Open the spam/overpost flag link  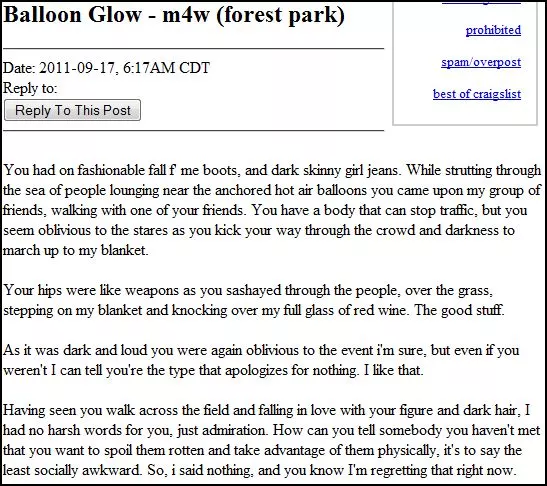(x=481, y=62)
